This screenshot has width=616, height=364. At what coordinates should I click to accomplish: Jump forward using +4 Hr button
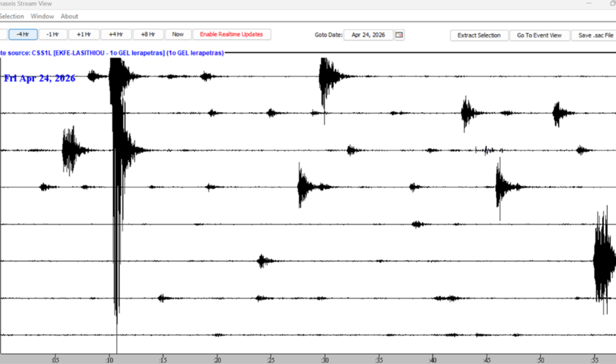click(x=115, y=34)
